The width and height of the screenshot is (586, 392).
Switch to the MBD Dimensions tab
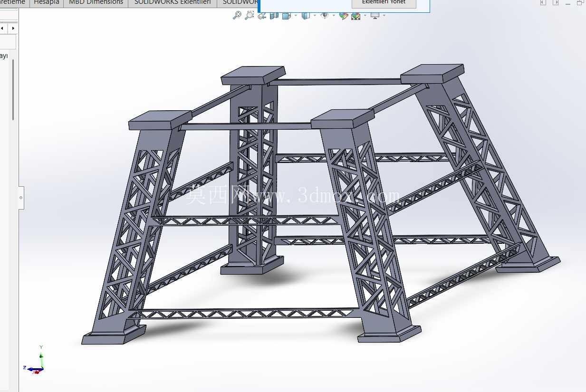(96, 2)
